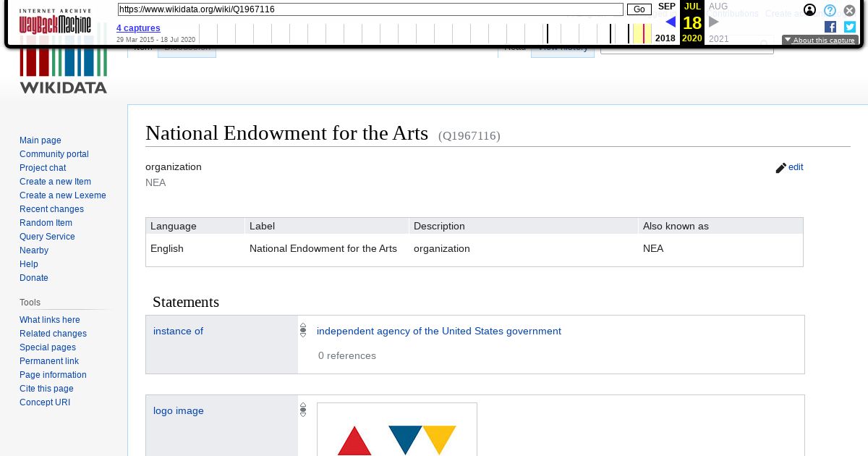Image resolution: width=868 pixels, height=456 pixels.
Task: Open the 4 captures link
Action: tap(138, 28)
